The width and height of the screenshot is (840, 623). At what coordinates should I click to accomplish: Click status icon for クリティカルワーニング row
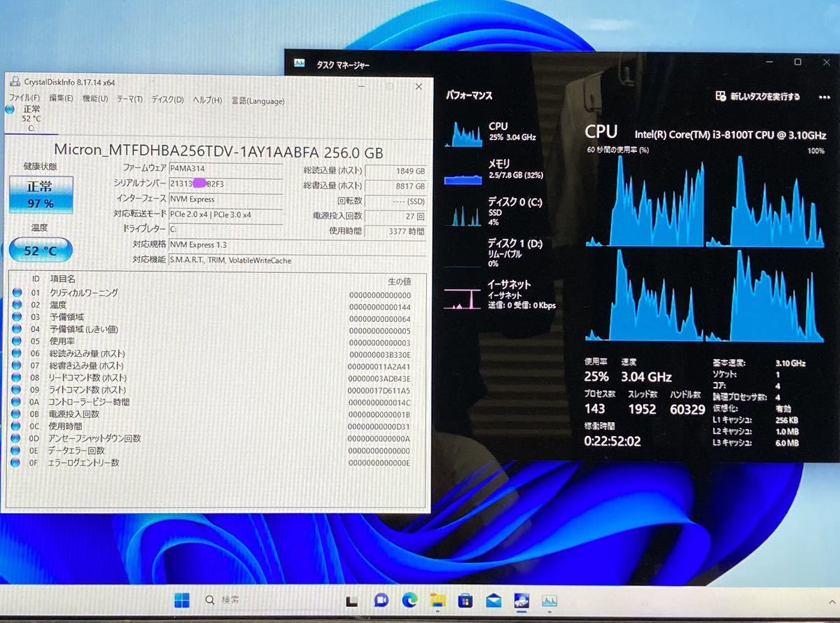[17, 293]
